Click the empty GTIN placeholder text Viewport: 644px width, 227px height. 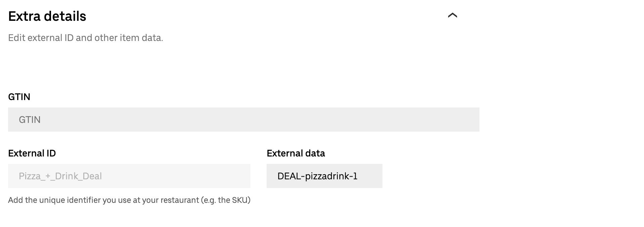30,119
